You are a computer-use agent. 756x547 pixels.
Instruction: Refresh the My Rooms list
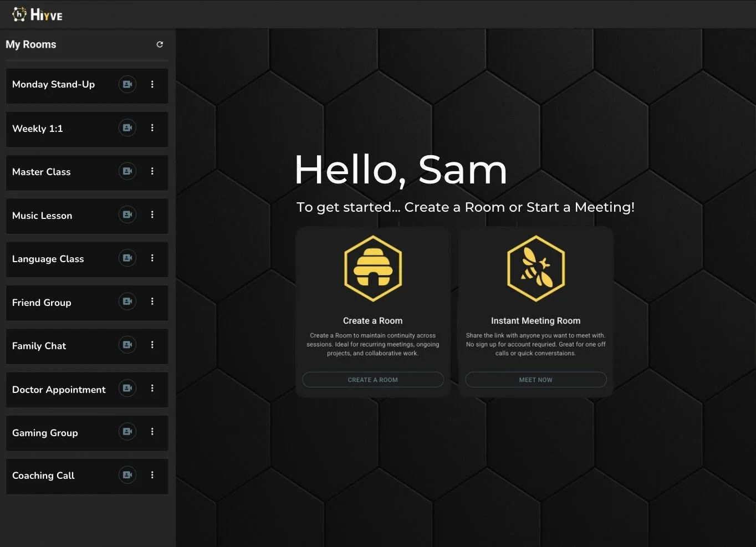pyautogui.click(x=160, y=44)
